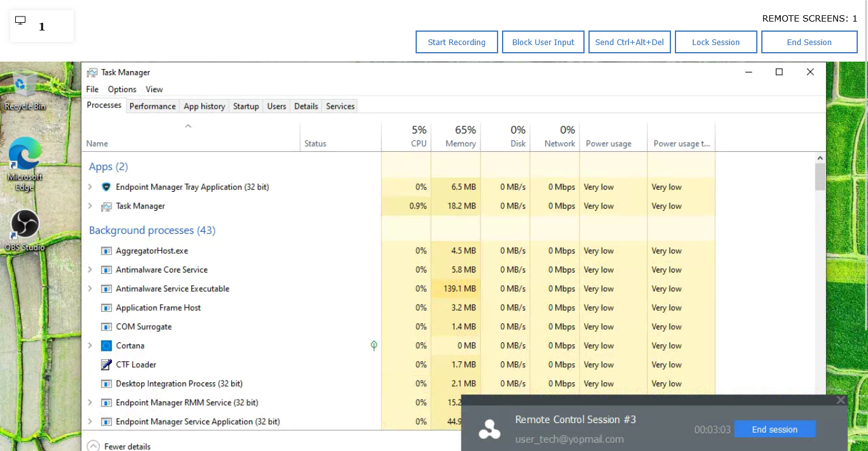The image size is (868, 451).
Task: Click the scrollbar up arrow in process list
Action: pyautogui.click(x=820, y=158)
